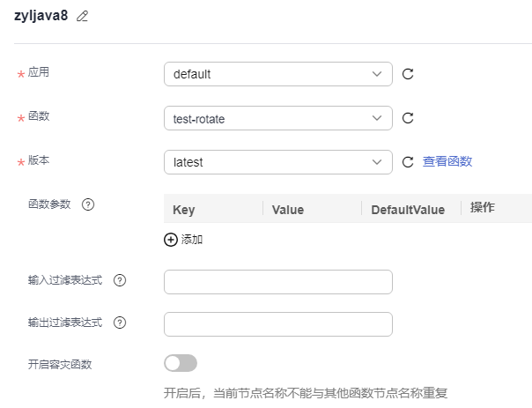
Task: Click the help icon next to 输入过滤表达式
Action: point(120,280)
